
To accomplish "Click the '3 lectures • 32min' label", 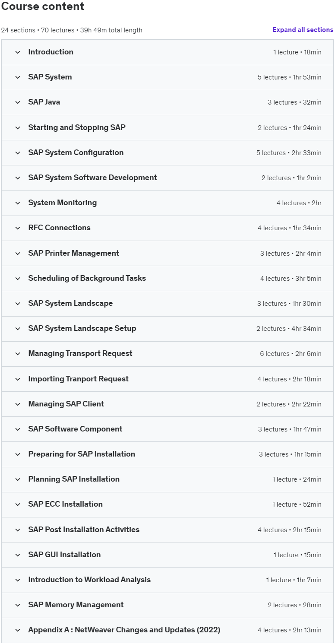I will click(294, 102).
